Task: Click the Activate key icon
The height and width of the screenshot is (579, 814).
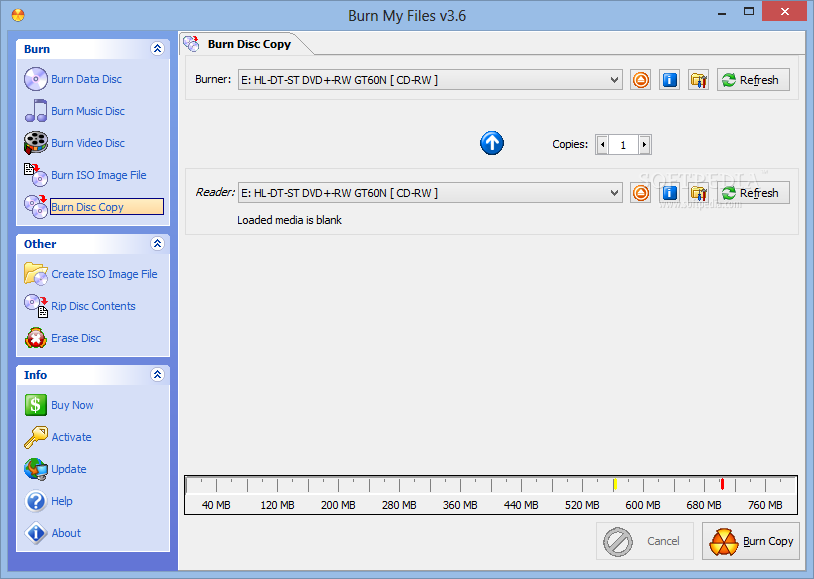Action: pyautogui.click(x=36, y=437)
